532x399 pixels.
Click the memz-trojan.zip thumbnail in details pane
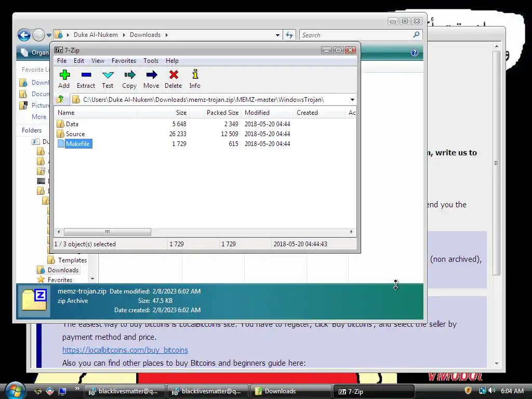coord(34,300)
